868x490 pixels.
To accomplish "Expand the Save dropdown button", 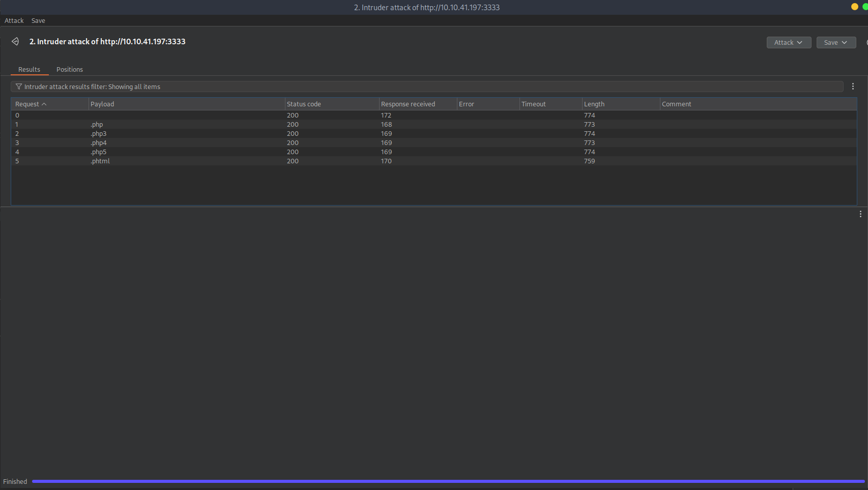I will [x=836, y=43].
